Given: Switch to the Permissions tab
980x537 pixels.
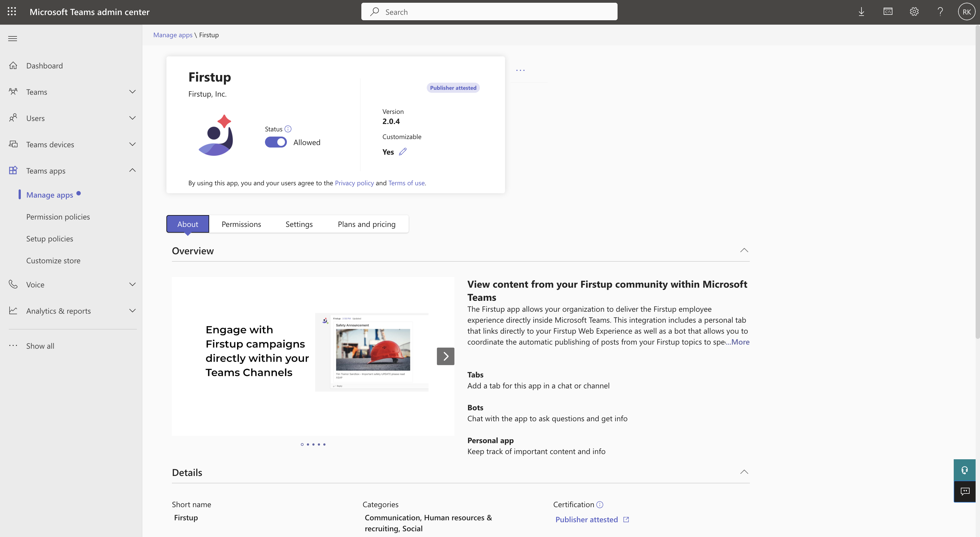Looking at the screenshot, I should [x=241, y=224].
